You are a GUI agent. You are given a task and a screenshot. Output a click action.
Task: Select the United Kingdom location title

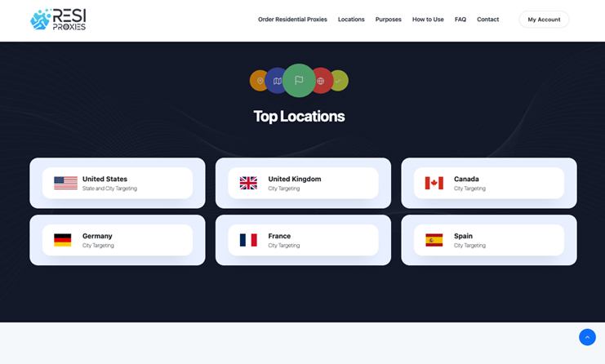coord(295,179)
